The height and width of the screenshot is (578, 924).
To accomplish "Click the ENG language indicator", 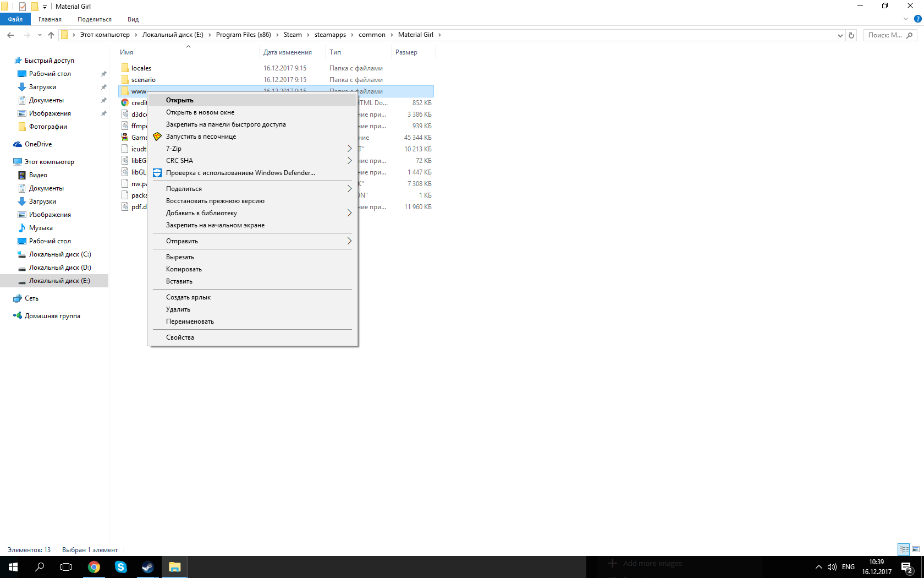I will [848, 567].
